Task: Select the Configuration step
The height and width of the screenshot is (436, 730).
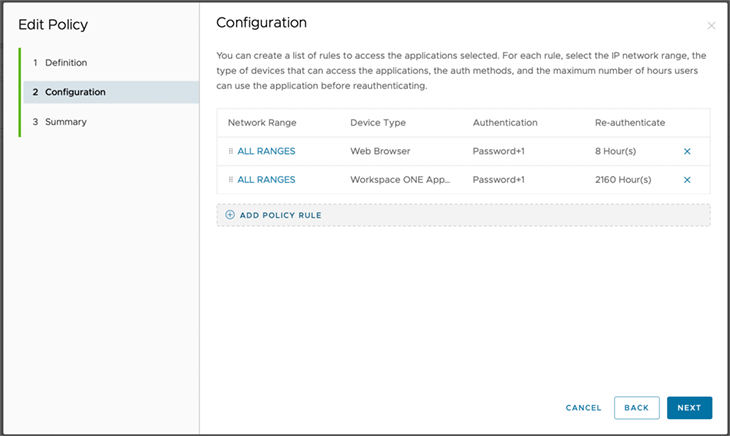Action: 75,92
